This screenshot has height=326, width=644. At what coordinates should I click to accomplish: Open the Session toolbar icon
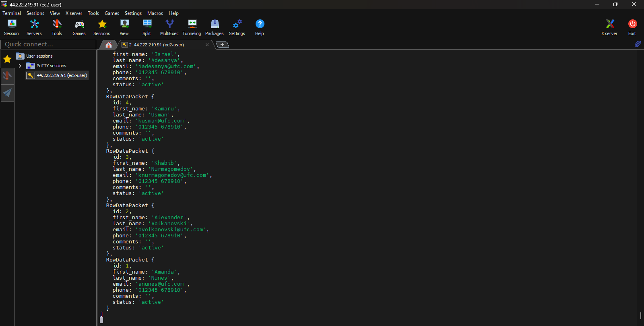point(12,27)
